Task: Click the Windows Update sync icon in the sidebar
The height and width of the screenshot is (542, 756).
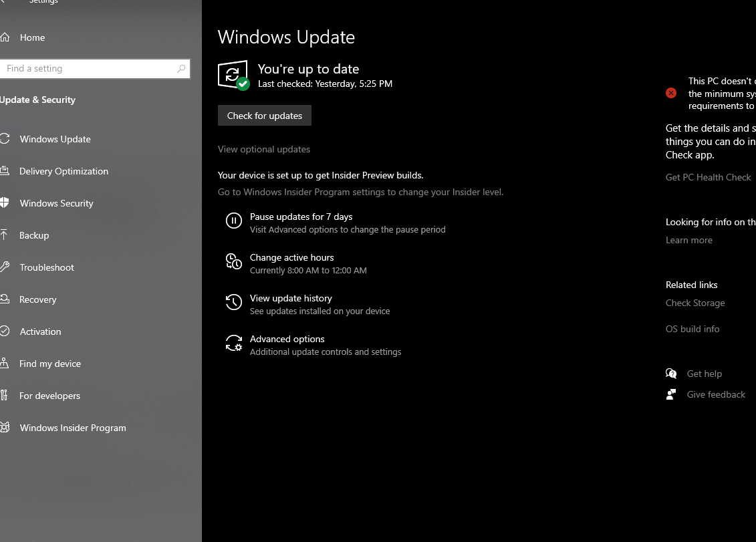Action: point(4,139)
